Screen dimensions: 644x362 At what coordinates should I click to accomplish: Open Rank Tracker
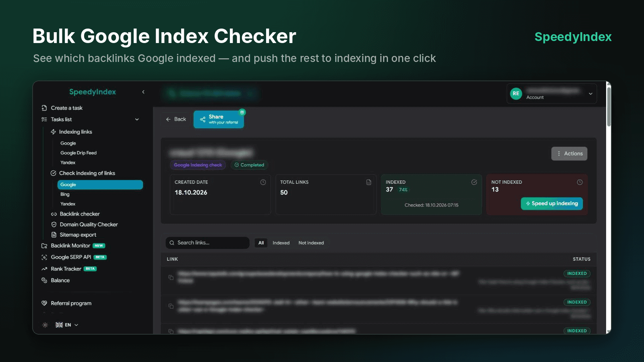coord(69,269)
